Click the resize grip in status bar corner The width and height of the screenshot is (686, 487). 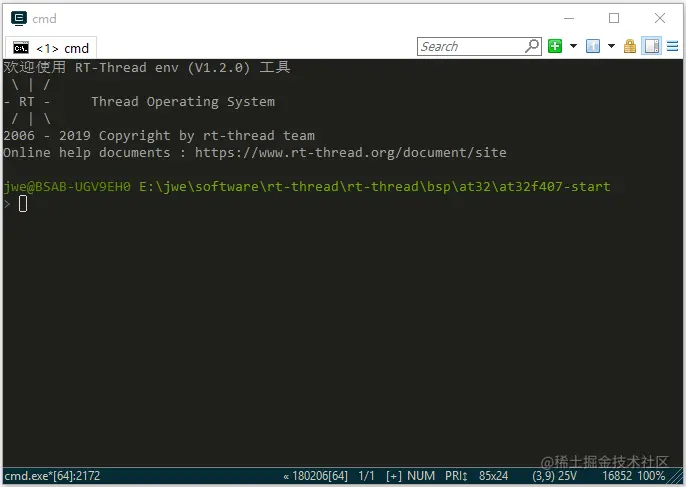click(x=676, y=476)
